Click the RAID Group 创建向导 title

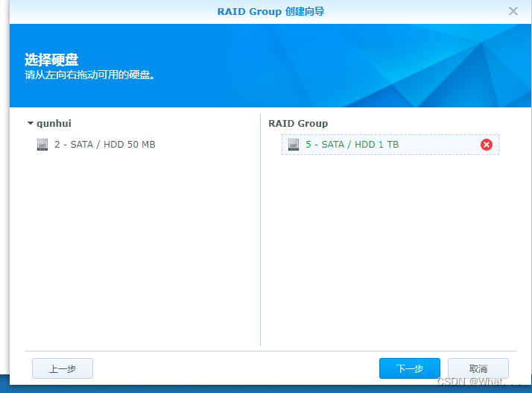pos(270,11)
